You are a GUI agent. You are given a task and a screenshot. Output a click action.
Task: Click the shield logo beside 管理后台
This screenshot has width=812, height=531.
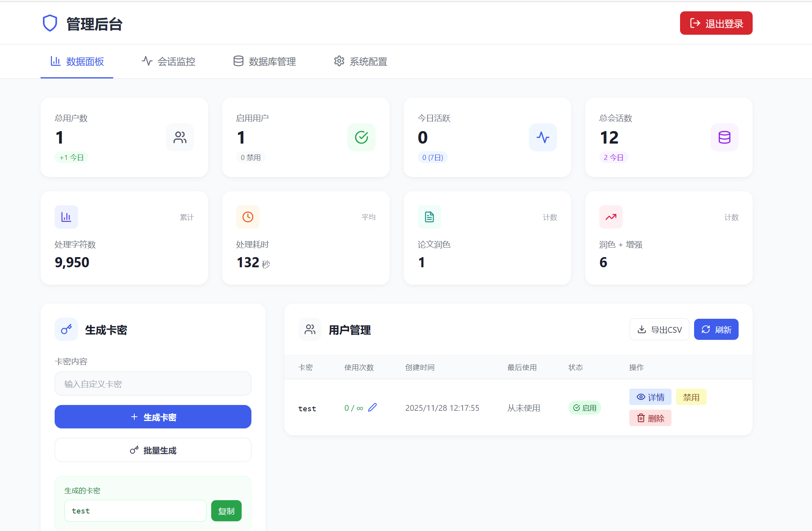50,23
